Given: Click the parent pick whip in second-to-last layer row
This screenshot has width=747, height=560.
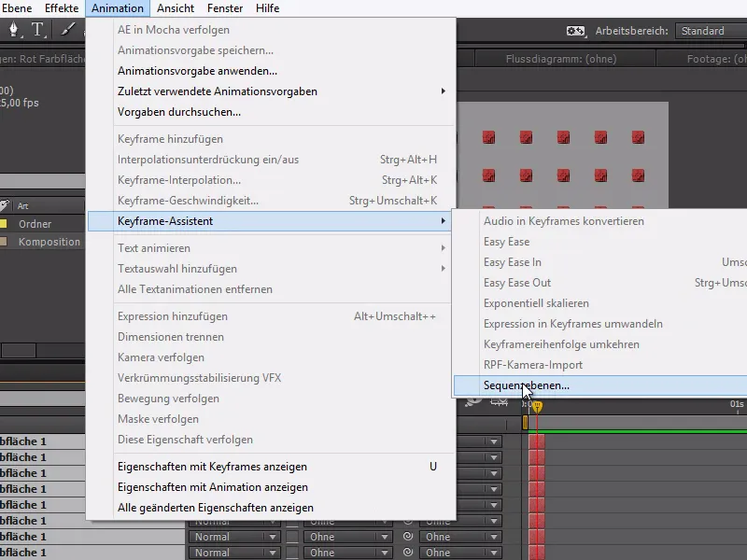Looking at the screenshot, I should [x=408, y=536].
